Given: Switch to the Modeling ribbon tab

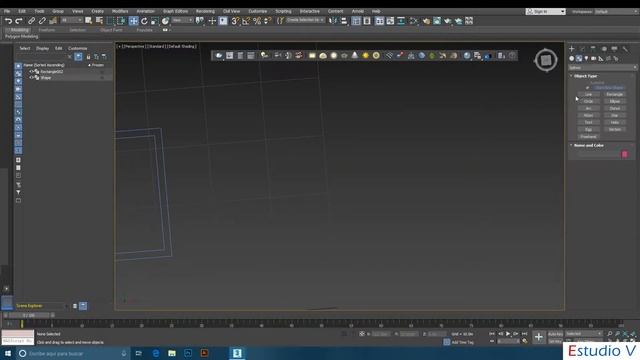Looking at the screenshot, I should coord(19,30).
